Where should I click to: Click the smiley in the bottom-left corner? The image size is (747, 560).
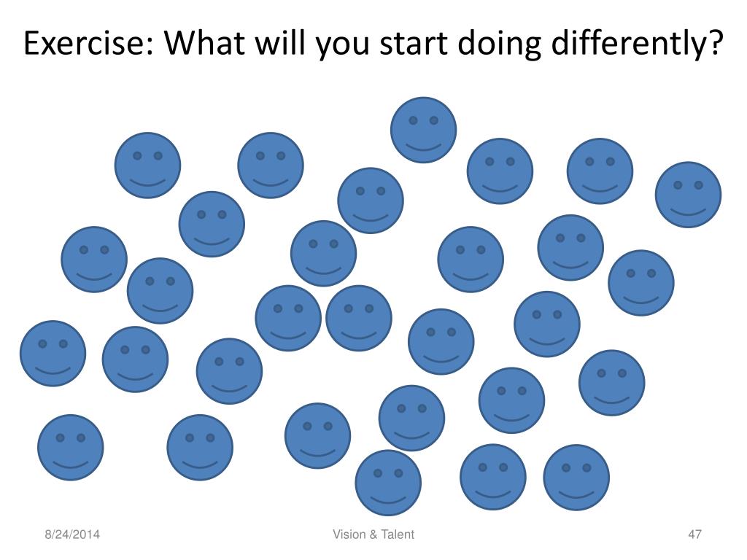tap(71, 448)
